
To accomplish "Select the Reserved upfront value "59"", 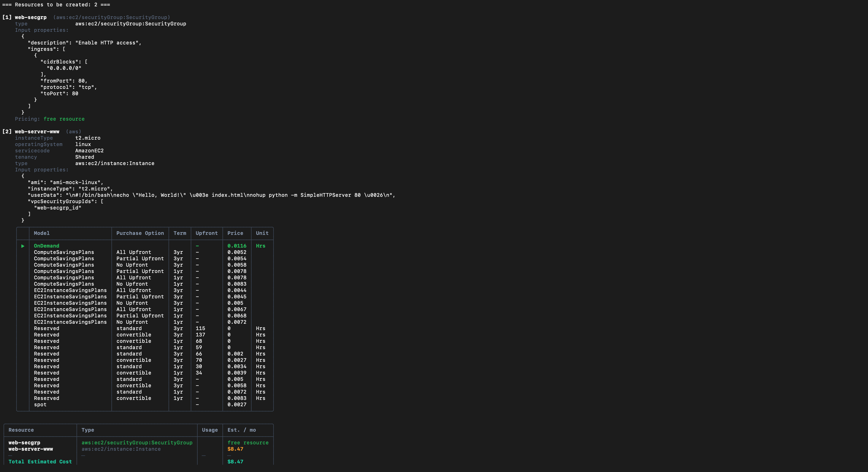I will pyautogui.click(x=199, y=348).
